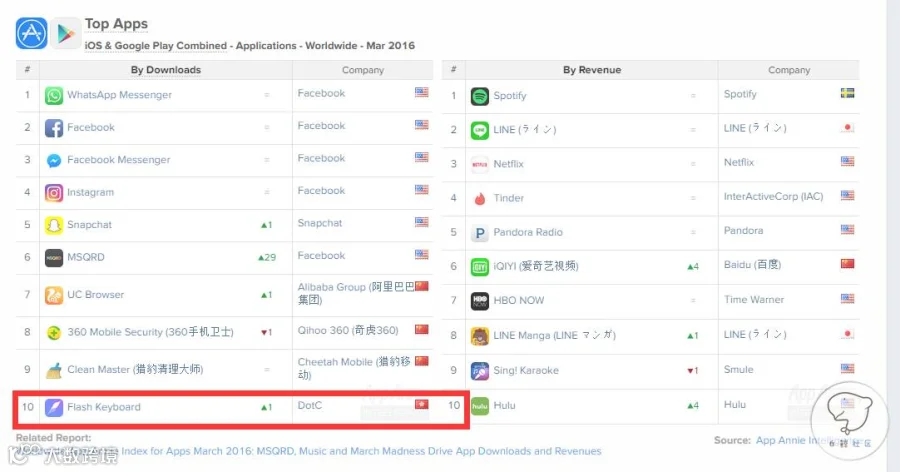Open the HBO NOW app name
Viewport: 900px width, 472px height.
pyautogui.click(x=519, y=300)
